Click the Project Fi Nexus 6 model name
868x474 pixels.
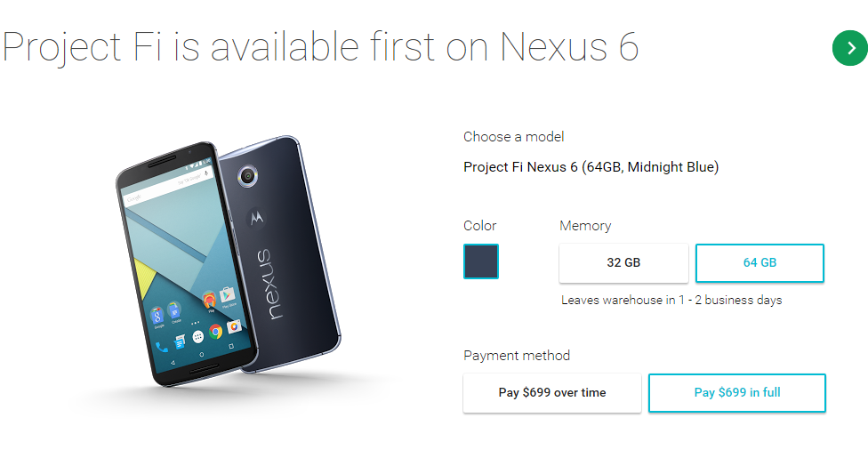591,166
